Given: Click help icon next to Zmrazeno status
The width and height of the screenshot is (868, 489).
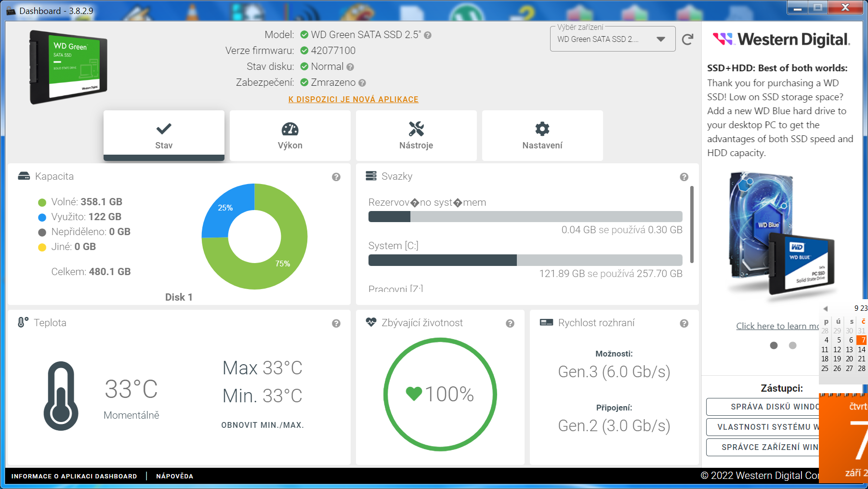Looking at the screenshot, I should click(x=362, y=83).
